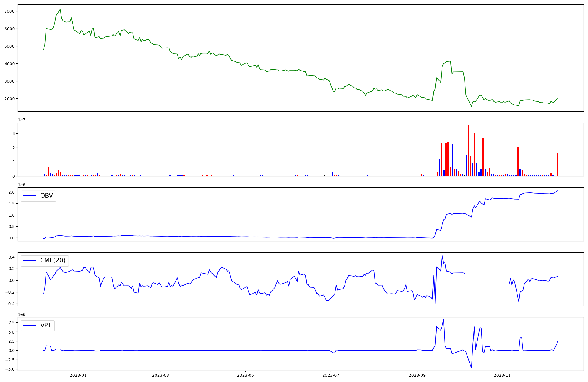Click the last red volume bar on right

tap(557, 164)
